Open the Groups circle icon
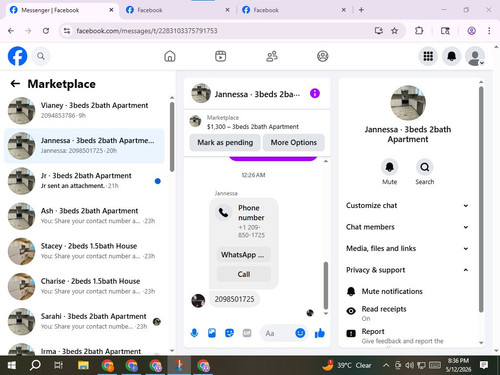This screenshot has width=500, height=375. pyautogui.click(x=322, y=56)
